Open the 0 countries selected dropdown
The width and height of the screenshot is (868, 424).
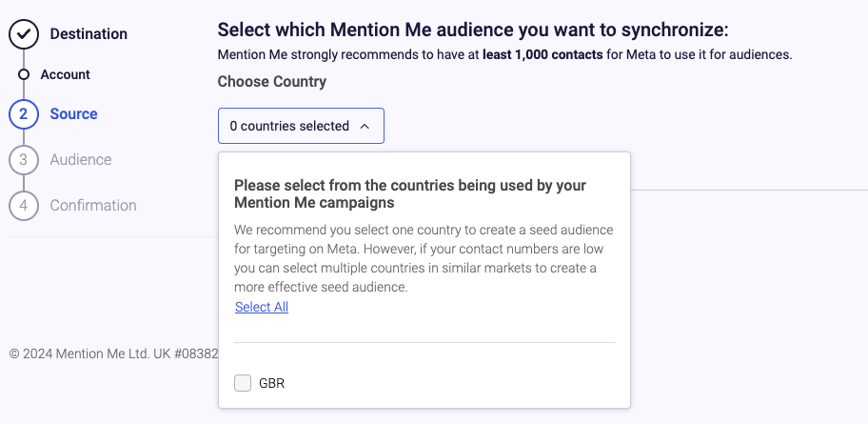(x=301, y=126)
